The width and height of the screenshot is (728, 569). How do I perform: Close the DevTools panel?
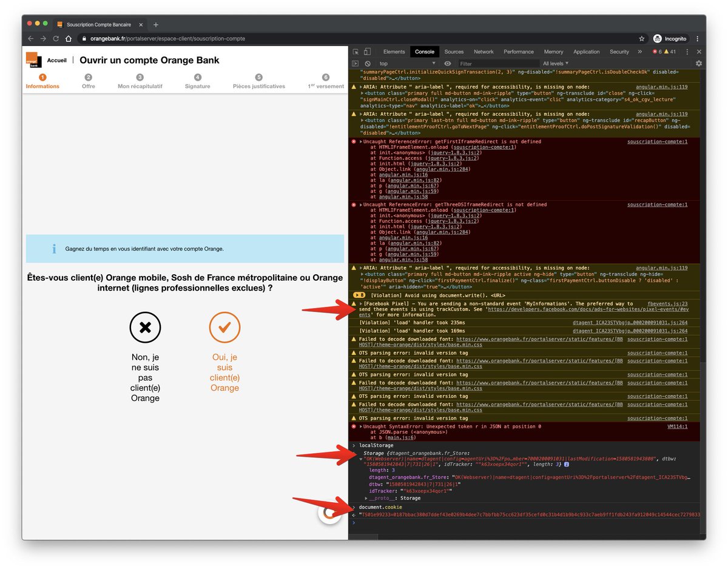pos(699,52)
